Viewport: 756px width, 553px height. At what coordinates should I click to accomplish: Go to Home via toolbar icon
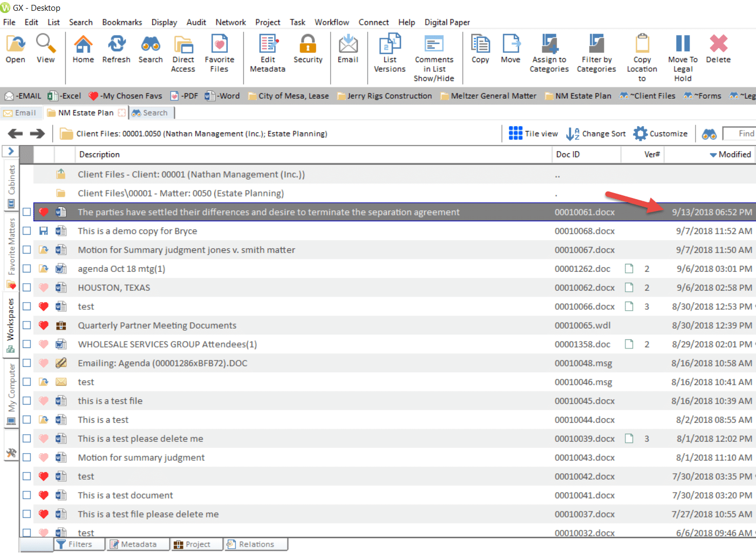click(x=83, y=49)
